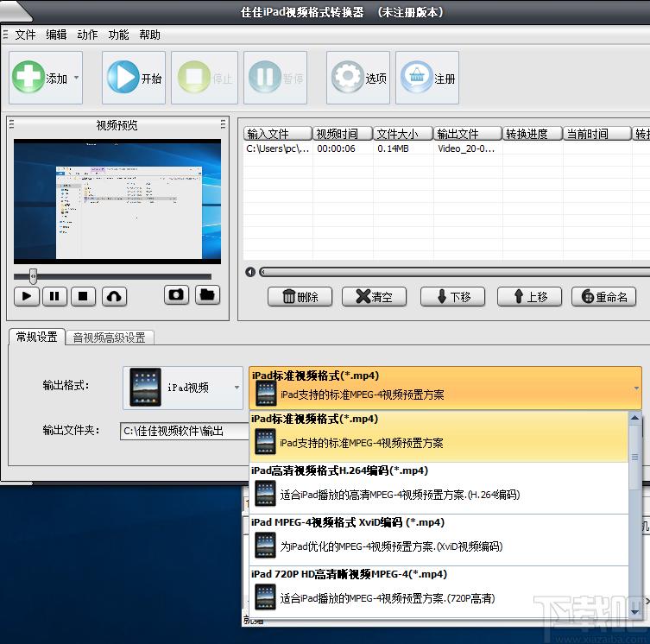Image resolution: width=650 pixels, height=644 pixels.
Task: Open the 帮助 menu
Action: 149,35
